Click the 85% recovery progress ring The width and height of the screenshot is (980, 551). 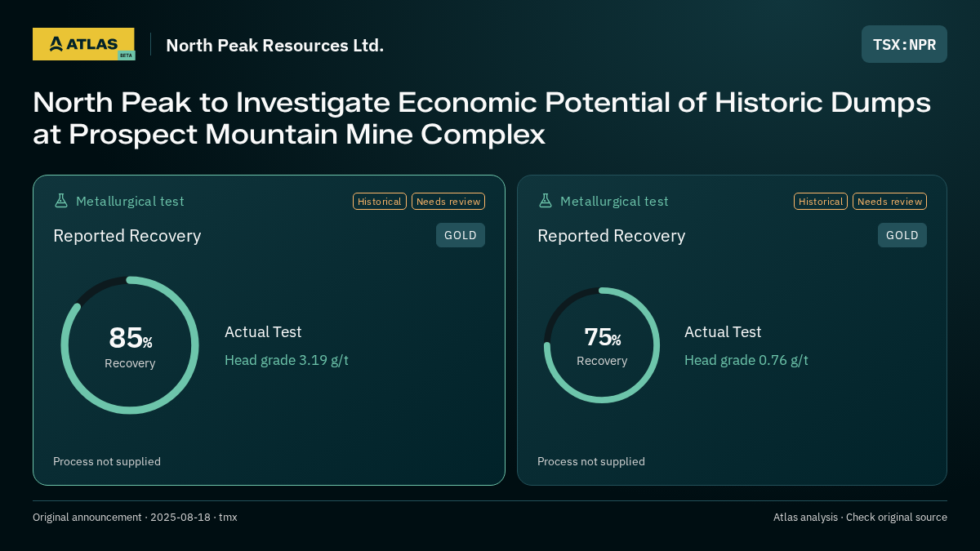click(x=130, y=345)
